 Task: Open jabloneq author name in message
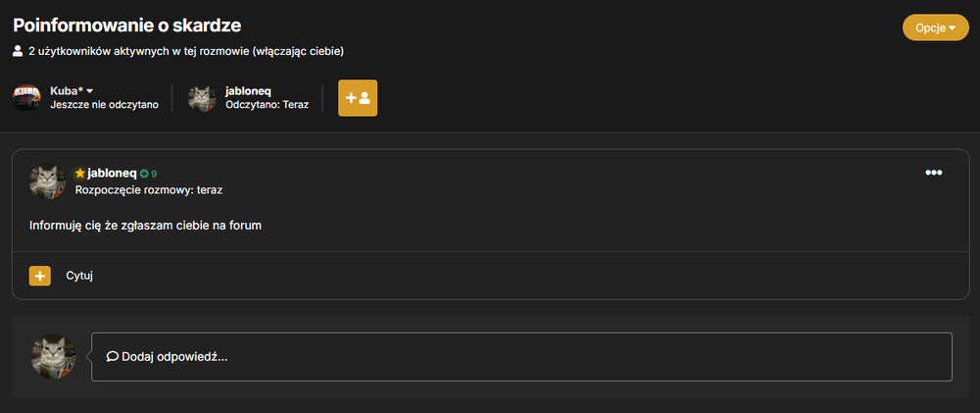click(113, 174)
